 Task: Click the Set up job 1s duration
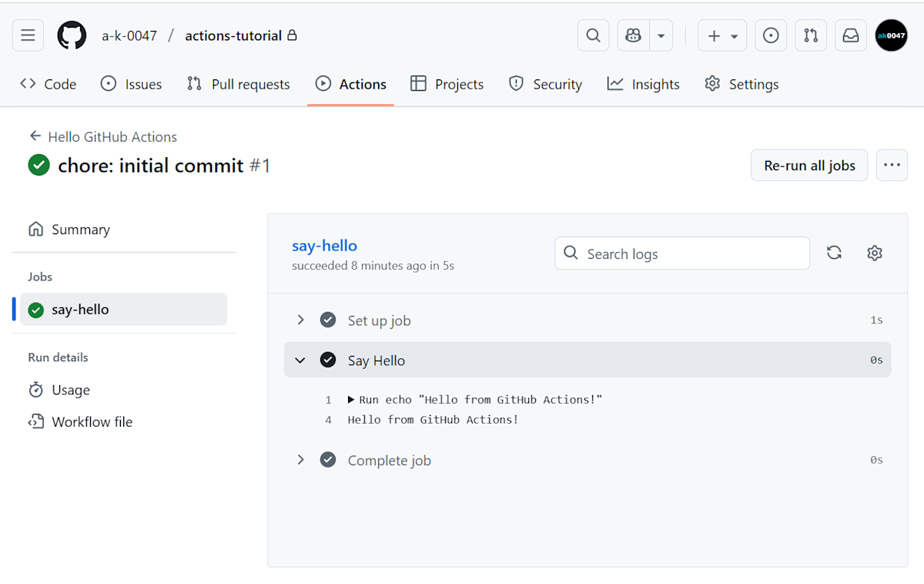(x=876, y=320)
